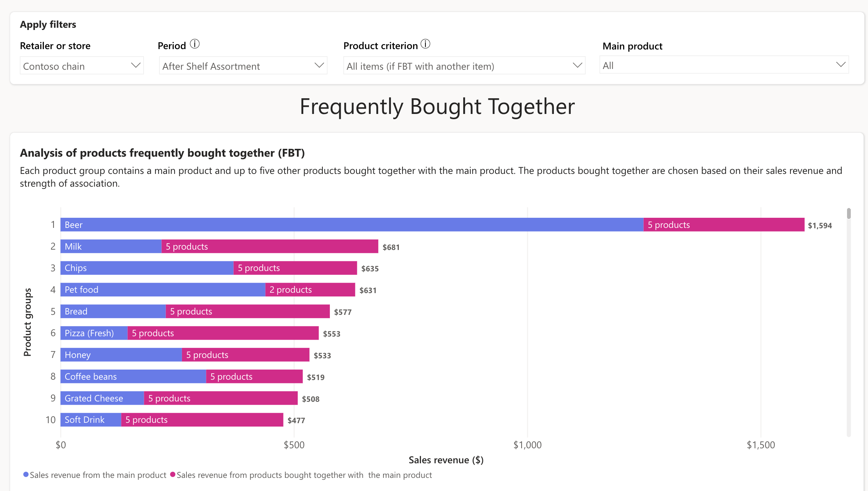Click the blue legend dot for main product revenue

pos(25,474)
